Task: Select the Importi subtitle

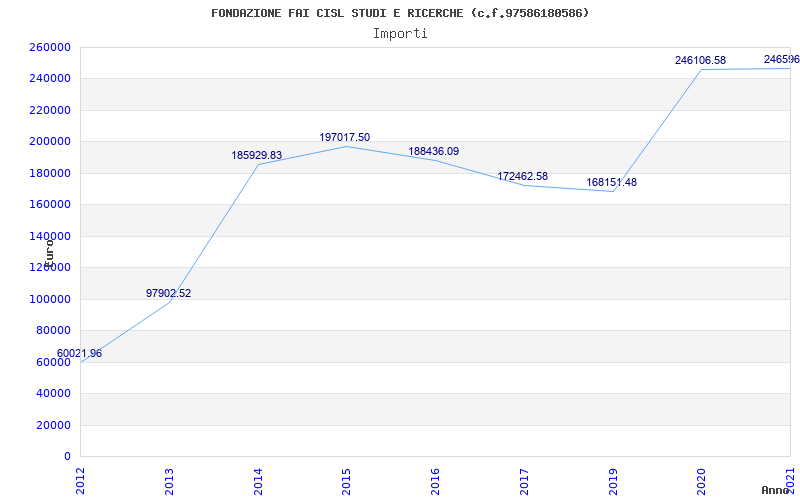Action: (x=400, y=34)
